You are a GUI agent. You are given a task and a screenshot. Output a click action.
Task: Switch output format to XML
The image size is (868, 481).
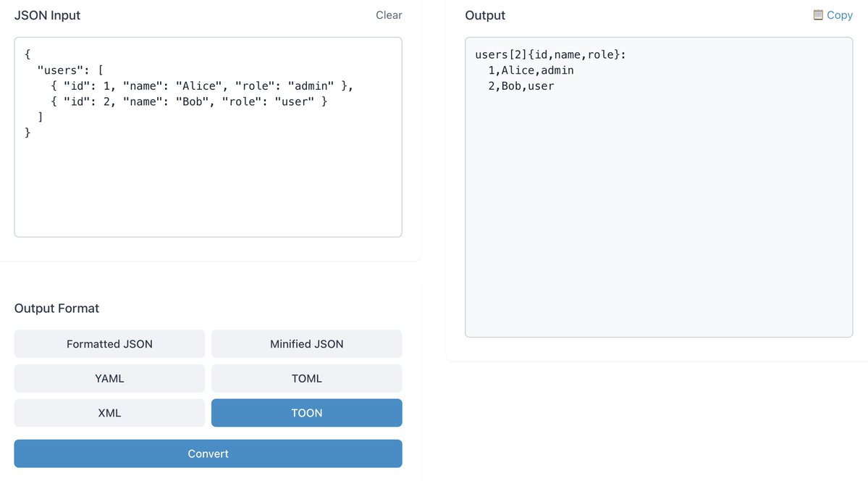109,412
